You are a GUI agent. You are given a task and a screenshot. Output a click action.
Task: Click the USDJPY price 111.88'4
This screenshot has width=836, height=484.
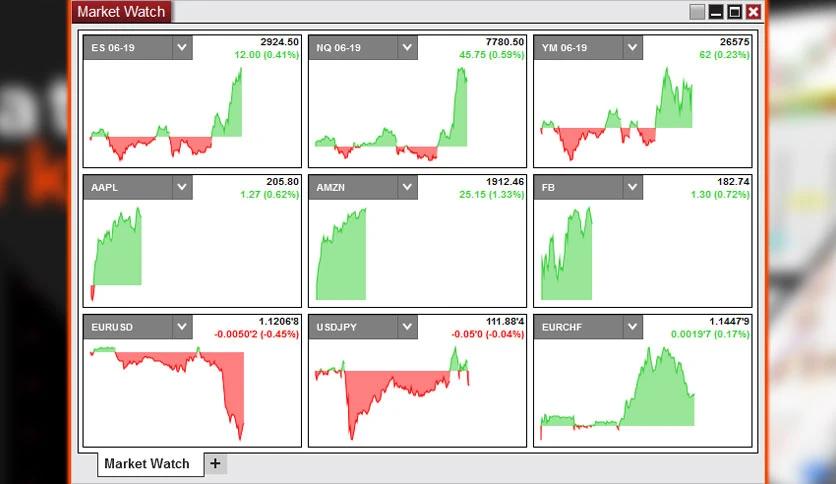505,321
